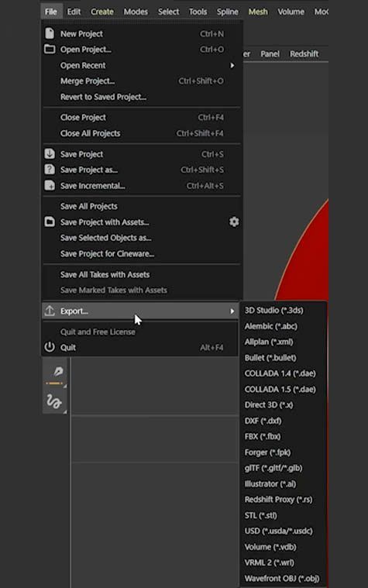Select Alembic (*.abc) export option
This screenshot has width=368, height=588.
271,326
